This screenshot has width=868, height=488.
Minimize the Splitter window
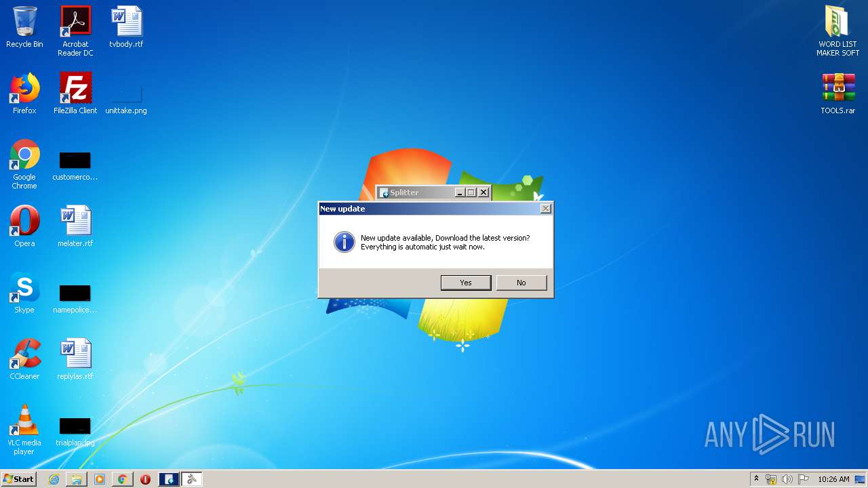pos(460,192)
